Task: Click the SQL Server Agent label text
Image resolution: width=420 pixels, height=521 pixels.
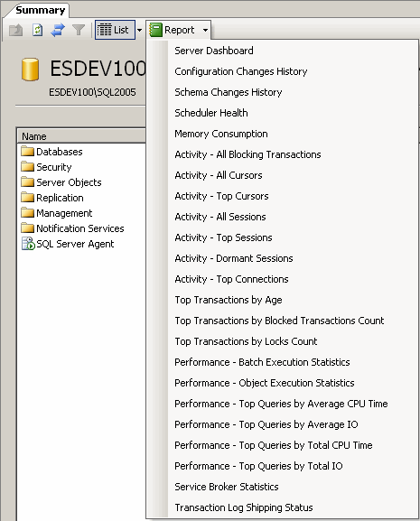Action: pyautogui.click(x=75, y=244)
